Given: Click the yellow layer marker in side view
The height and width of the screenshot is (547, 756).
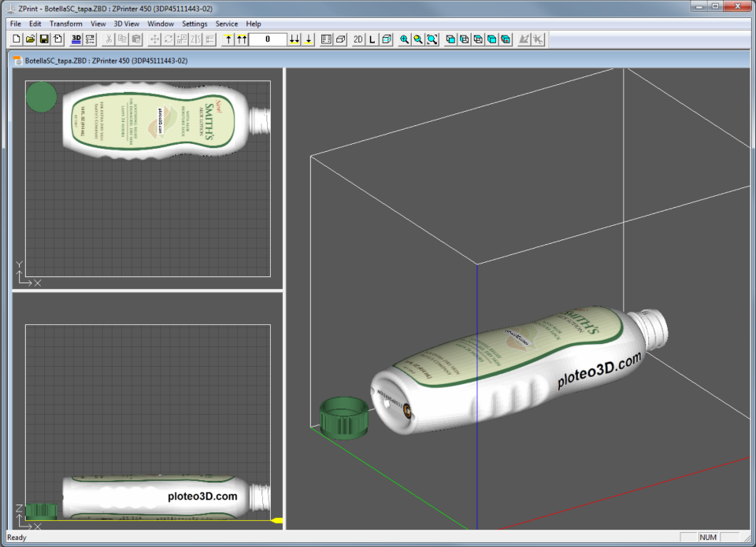Looking at the screenshot, I should click(276, 520).
